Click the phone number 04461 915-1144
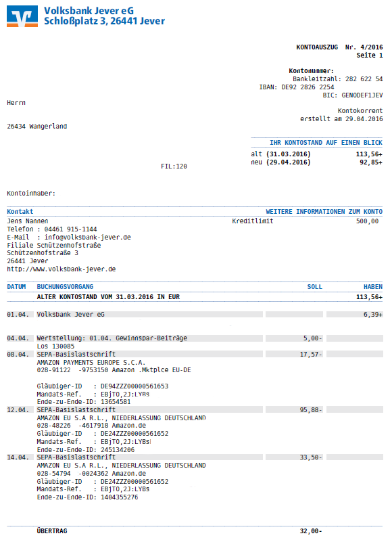Image resolution: width=392 pixels, height=540 pixels. (x=70, y=229)
